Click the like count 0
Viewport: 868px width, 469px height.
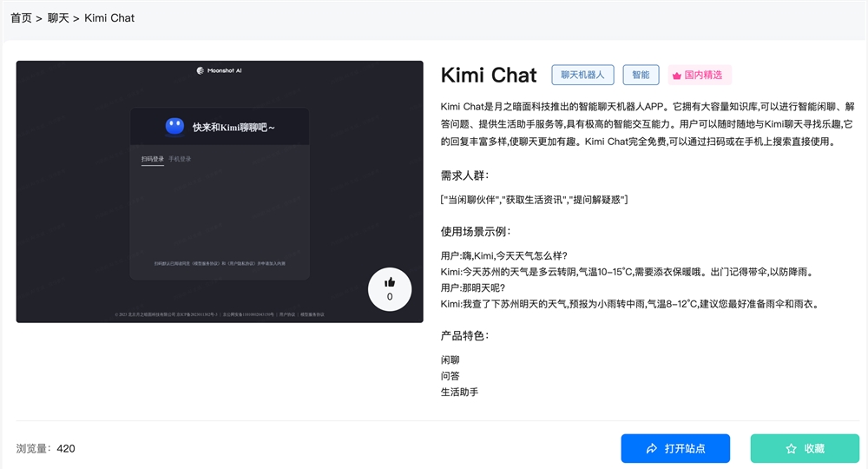(390, 297)
